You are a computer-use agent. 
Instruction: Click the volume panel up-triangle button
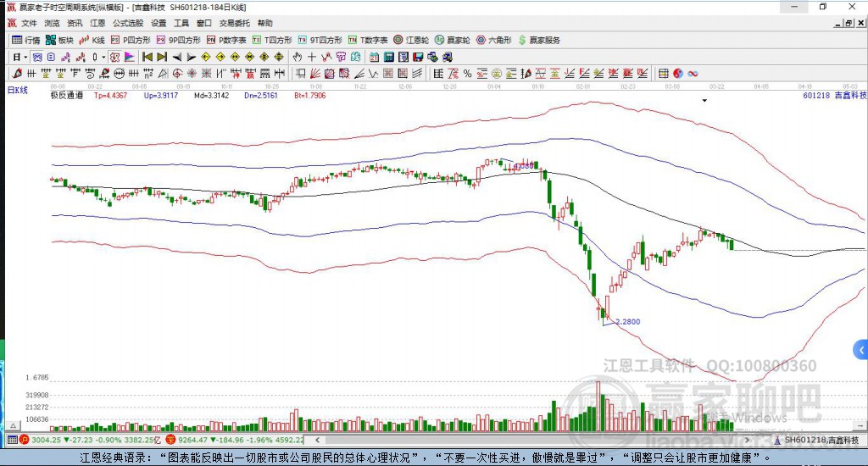[14, 425]
